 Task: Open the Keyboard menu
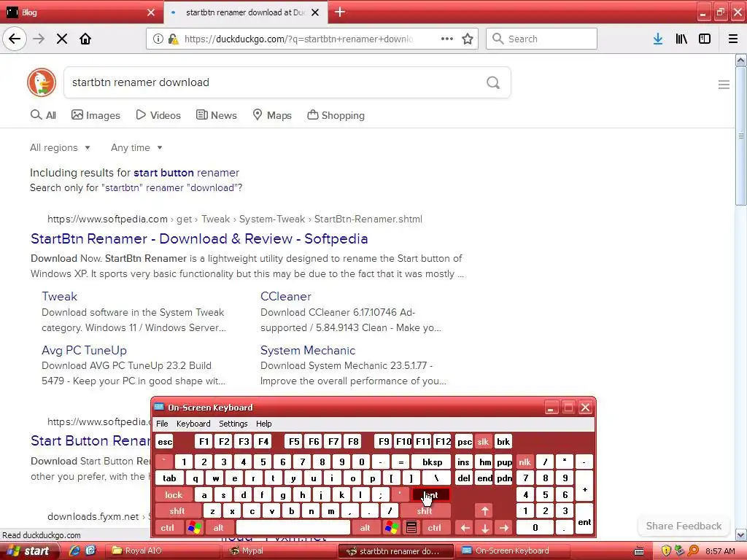(x=193, y=424)
